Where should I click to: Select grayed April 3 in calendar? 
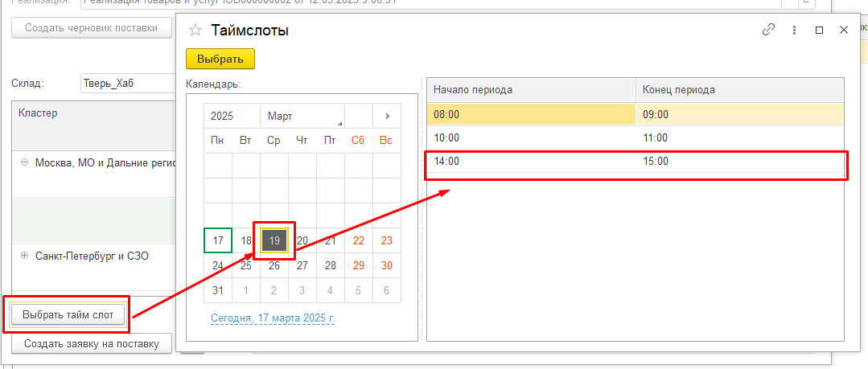(x=302, y=290)
